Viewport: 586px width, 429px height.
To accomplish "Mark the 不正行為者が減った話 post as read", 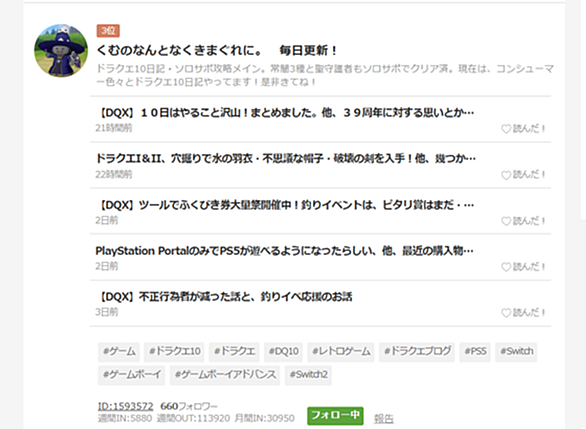I will click(523, 313).
